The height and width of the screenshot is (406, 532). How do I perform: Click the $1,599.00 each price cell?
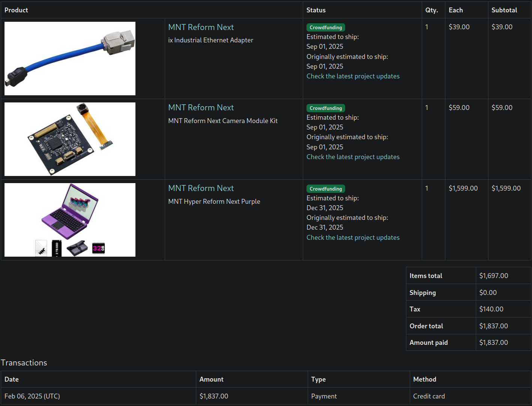coord(463,188)
